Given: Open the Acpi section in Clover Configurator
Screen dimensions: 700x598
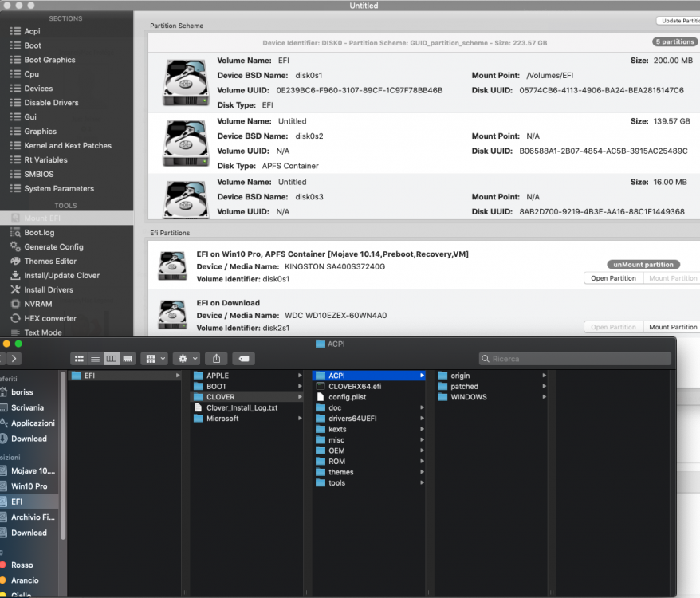Looking at the screenshot, I should (x=32, y=31).
